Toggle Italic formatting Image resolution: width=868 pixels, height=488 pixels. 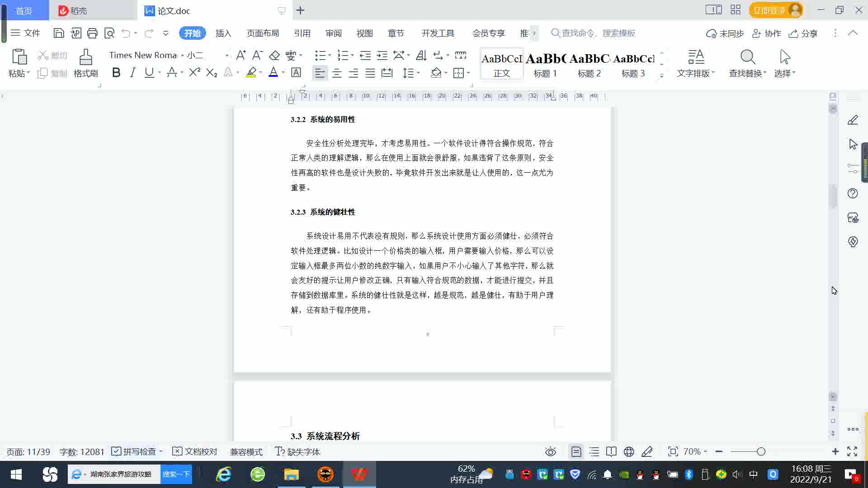pos(132,72)
